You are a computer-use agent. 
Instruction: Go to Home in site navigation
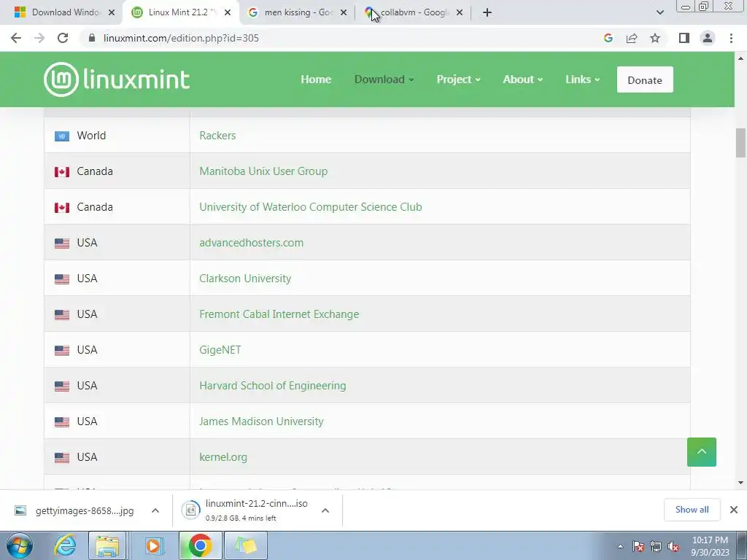click(316, 79)
